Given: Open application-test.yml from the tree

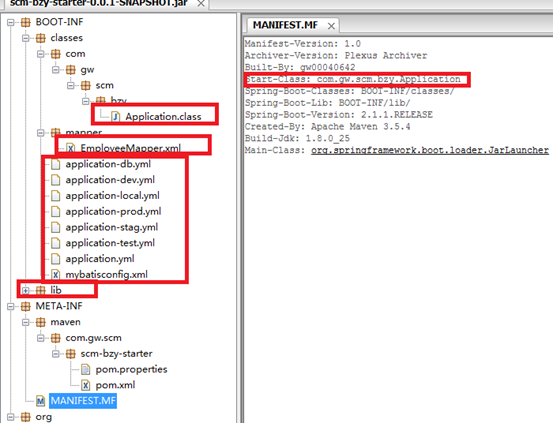Looking at the screenshot, I should pyautogui.click(x=110, y=243).
